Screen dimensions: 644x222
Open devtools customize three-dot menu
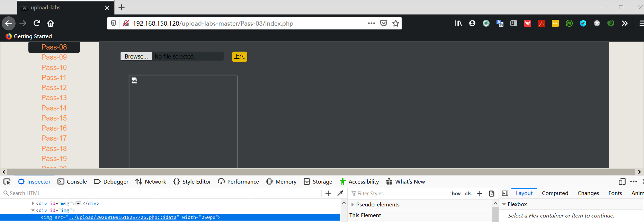pos(634,181)
